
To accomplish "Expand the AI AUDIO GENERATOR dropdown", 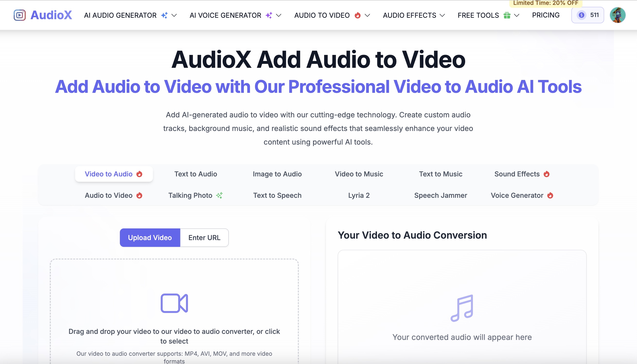I will 174,16.
